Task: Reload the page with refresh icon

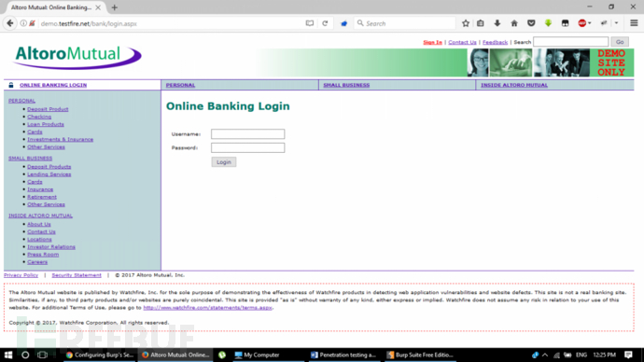Action: (325, 23)
